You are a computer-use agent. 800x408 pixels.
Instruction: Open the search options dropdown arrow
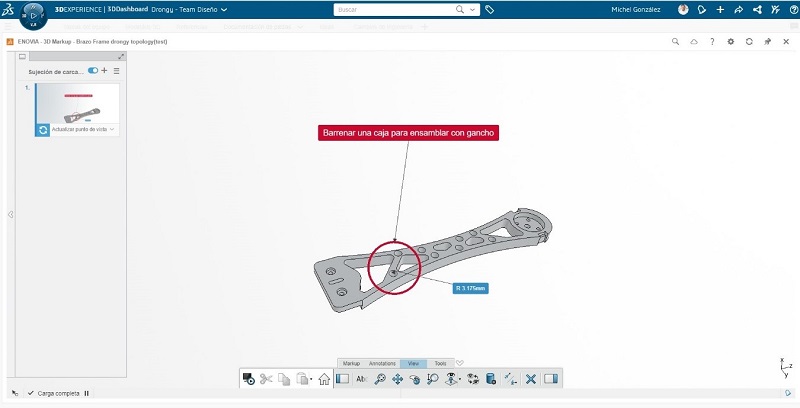(472, 10)
